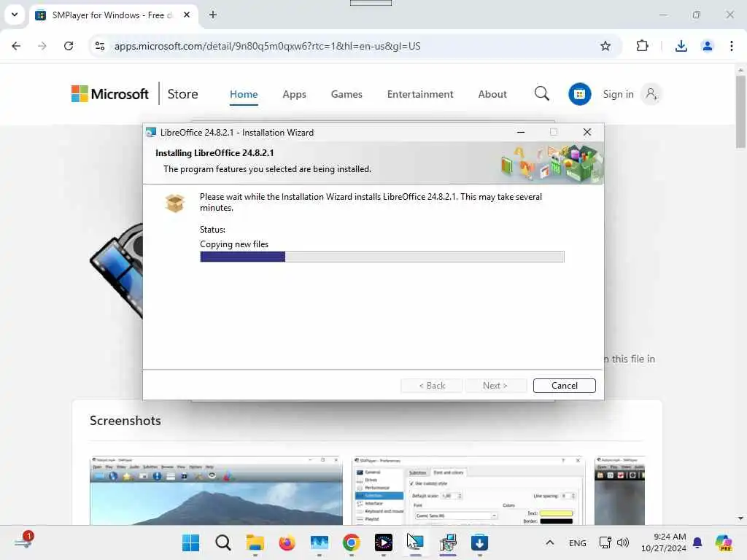Image resolution: width=747 pixels, height=560 pixels.
Task: Expand the tab search dropdown arrow
Action: [x=15, y=15]
